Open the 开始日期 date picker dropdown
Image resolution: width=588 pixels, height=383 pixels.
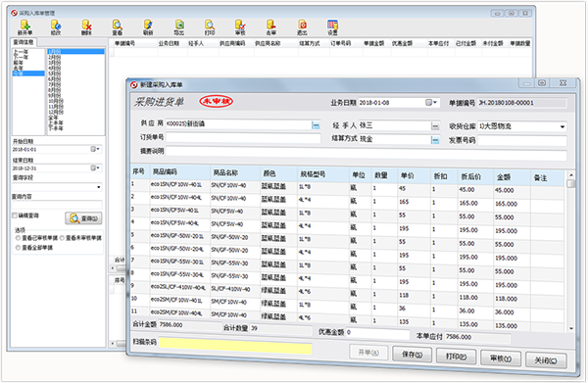(x=95, y=149)
